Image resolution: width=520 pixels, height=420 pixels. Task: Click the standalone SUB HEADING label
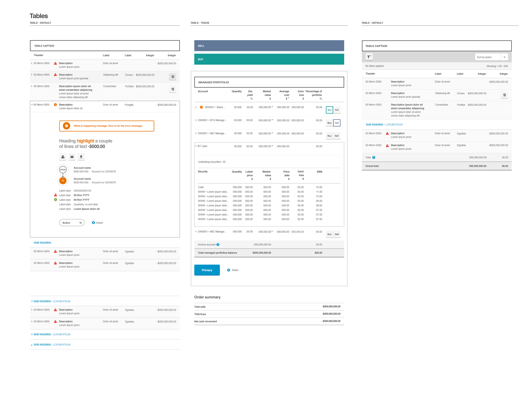(42, 243)
